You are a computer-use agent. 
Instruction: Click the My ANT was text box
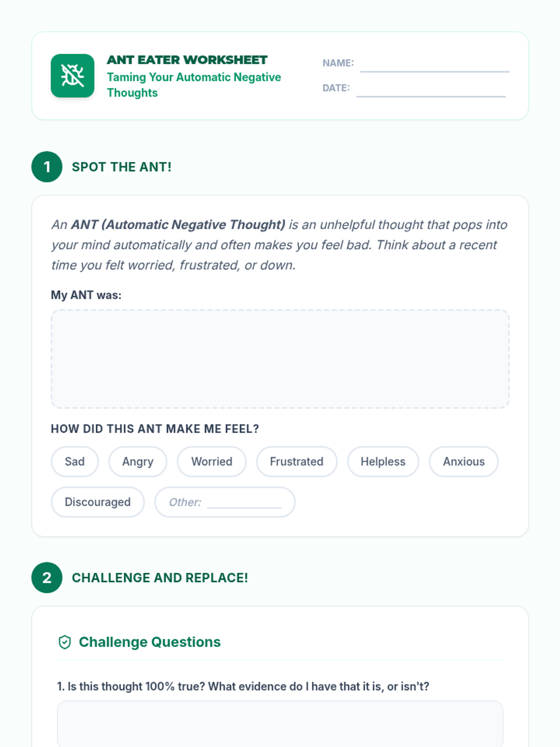(280, 359)
